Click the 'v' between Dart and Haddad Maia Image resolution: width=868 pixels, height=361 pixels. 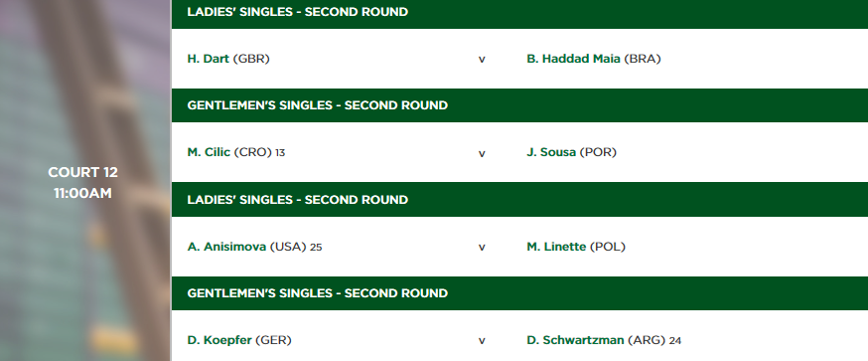pos(482,60)
